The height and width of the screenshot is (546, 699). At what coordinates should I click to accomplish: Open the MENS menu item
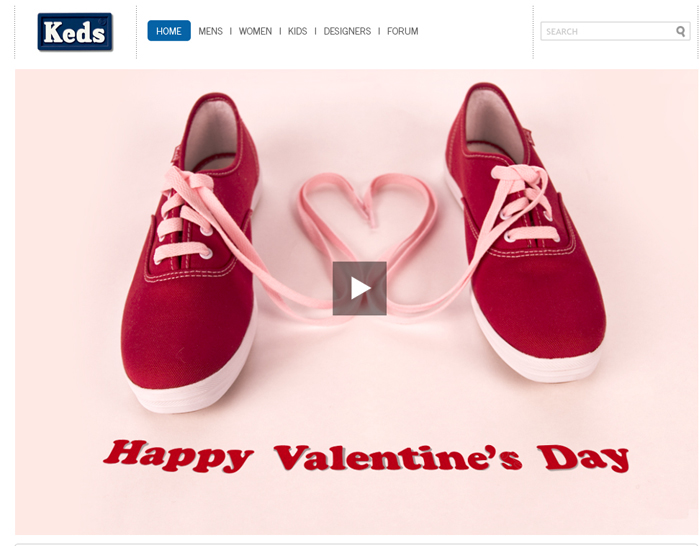click(x=210, y=31)
